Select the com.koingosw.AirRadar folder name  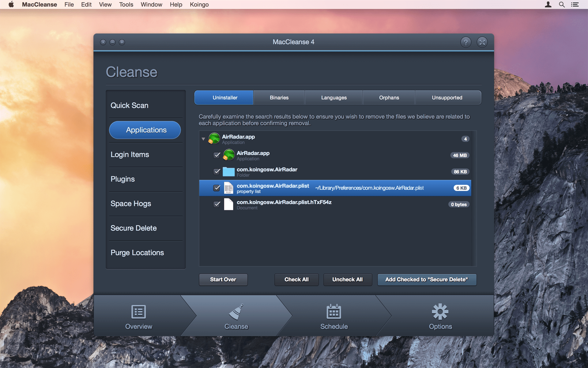267,169
